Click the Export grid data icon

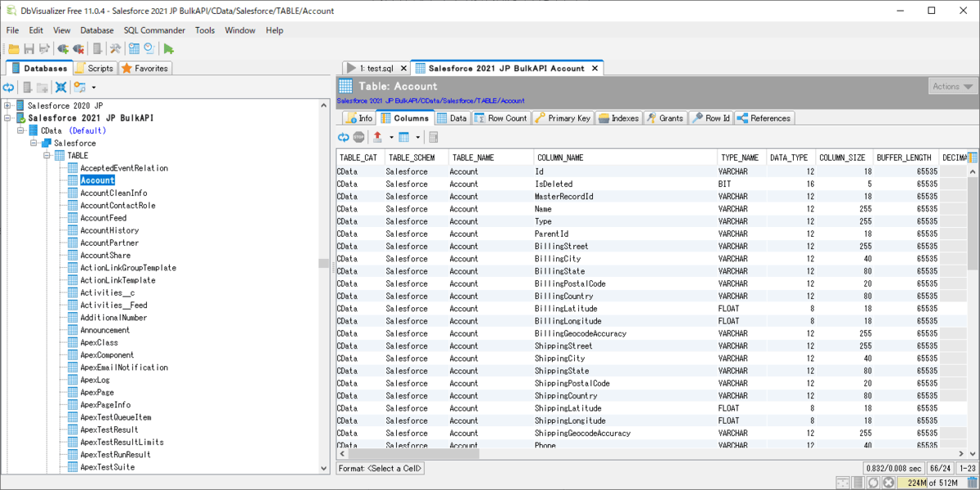coord(377,137)
